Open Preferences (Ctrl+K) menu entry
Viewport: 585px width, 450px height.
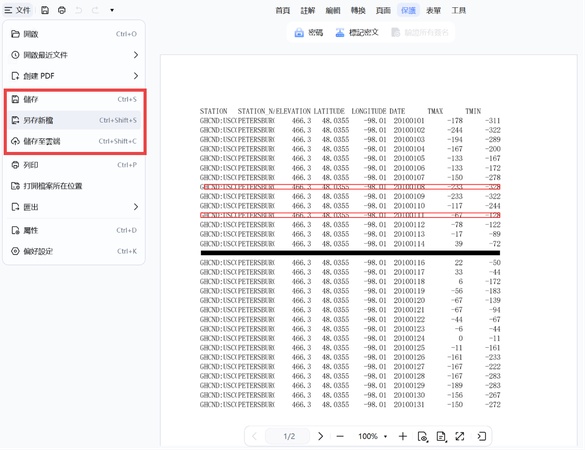tap(74, 251)
